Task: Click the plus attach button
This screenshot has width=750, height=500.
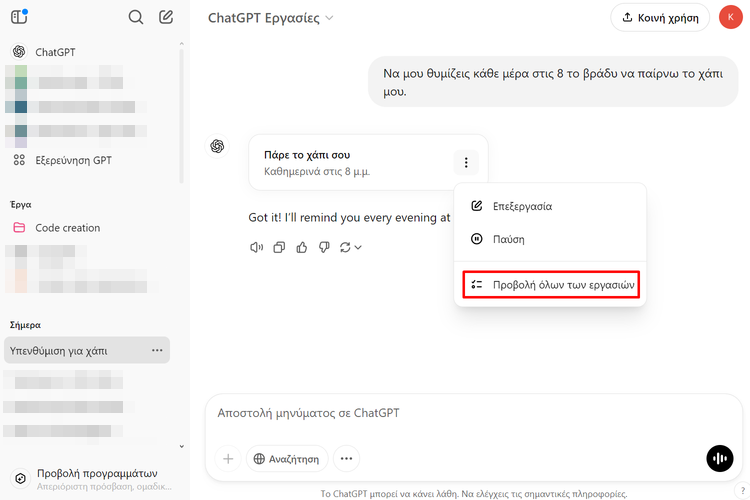Action: [228, 459]
